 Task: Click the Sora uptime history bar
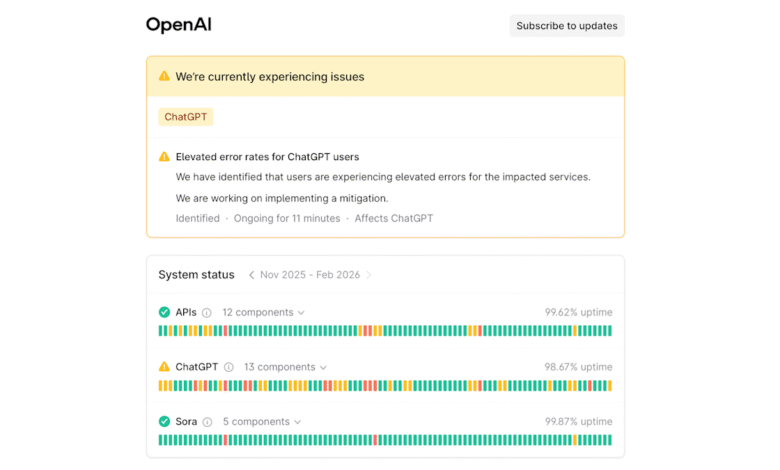tap(385, 440)
